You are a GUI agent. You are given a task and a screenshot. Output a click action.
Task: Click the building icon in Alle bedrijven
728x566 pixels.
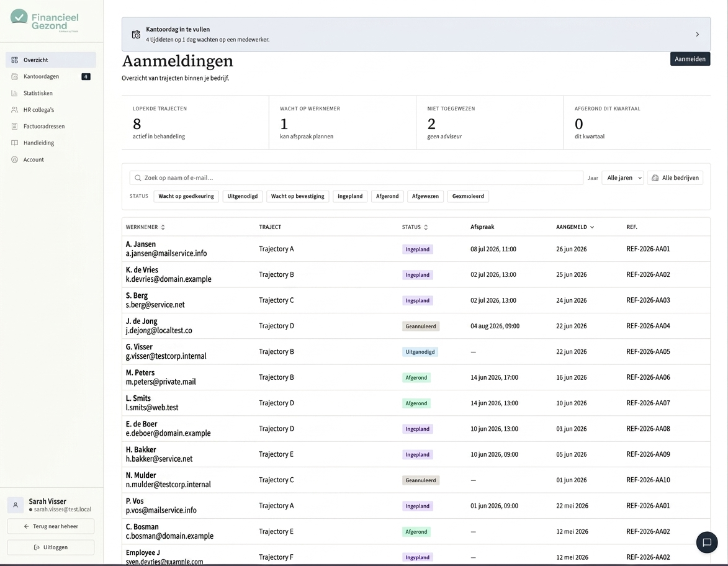[655, 178]
